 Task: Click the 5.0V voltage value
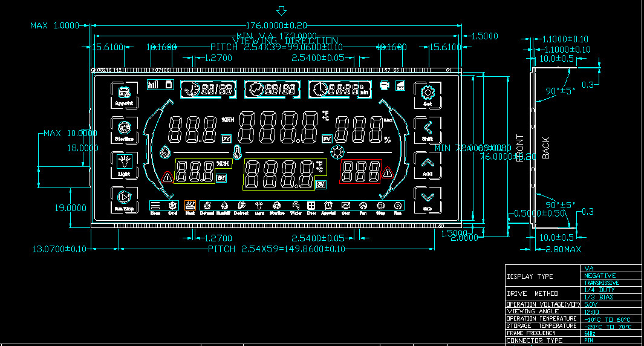tap(591, 304)
